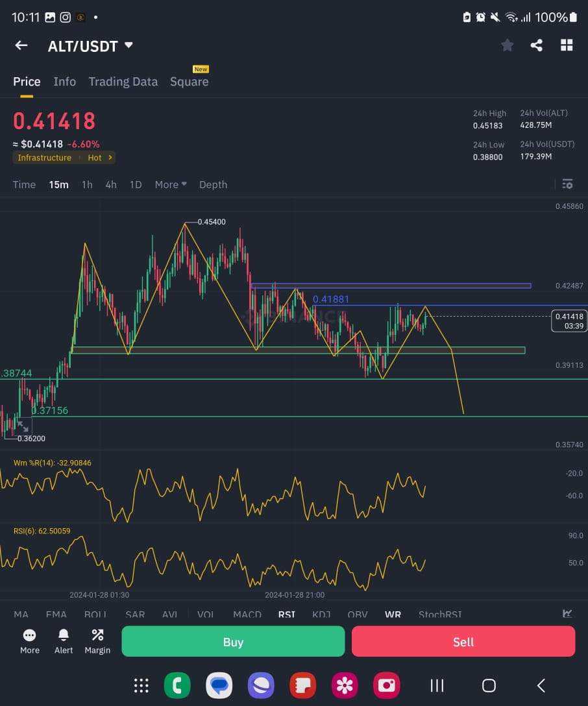
Task: Open the More options ellipsis icon
Action: point(29,641)
